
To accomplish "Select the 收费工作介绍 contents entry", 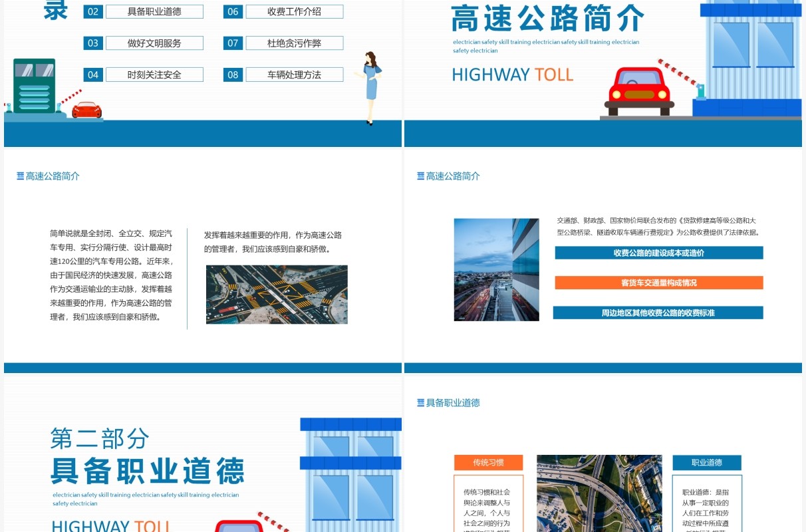I will (295, 11).
